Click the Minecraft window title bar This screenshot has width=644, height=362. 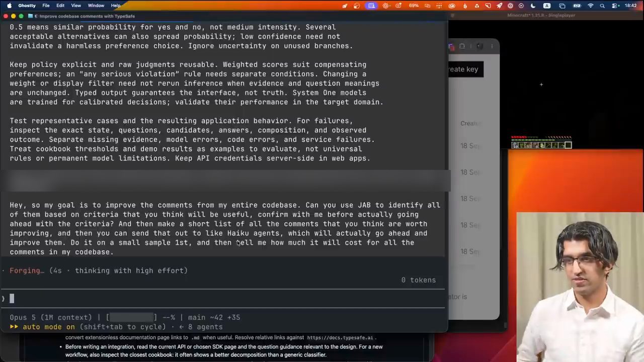(545, 15)
